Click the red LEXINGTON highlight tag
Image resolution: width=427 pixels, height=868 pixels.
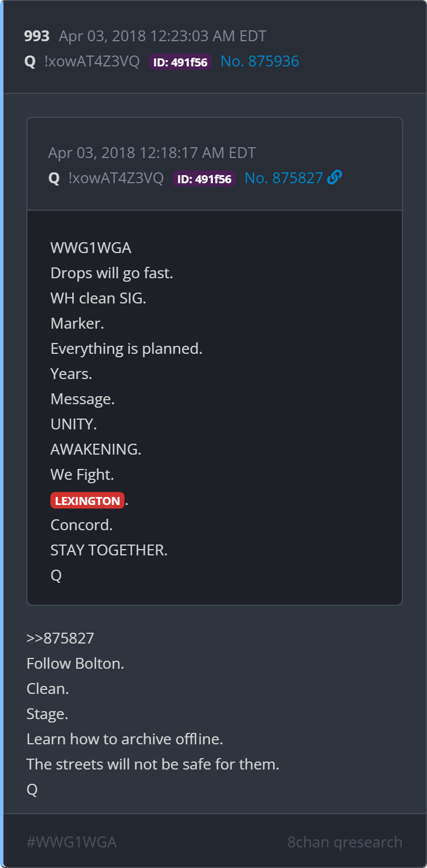(88, 500)
